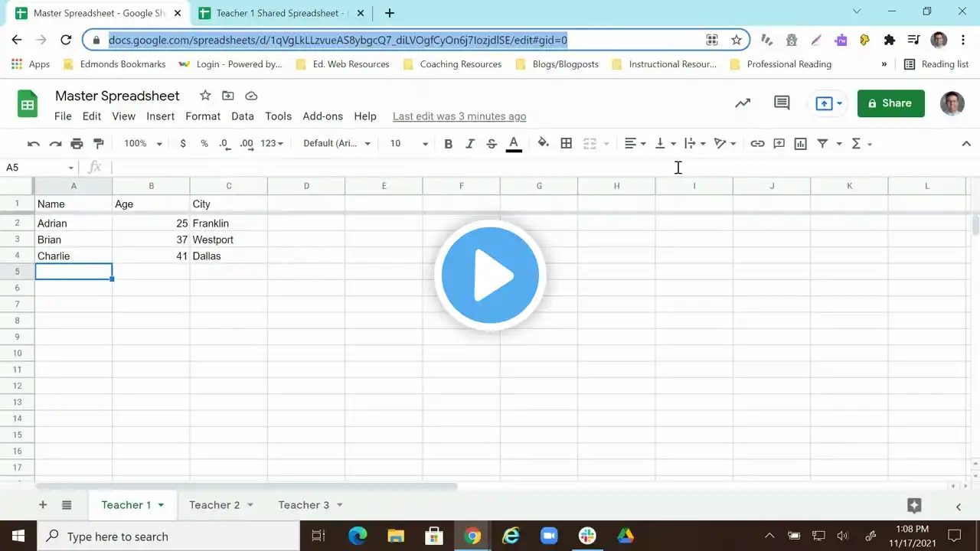Click the Windows Start button
980x551 pixels.
tap(18, 536)
